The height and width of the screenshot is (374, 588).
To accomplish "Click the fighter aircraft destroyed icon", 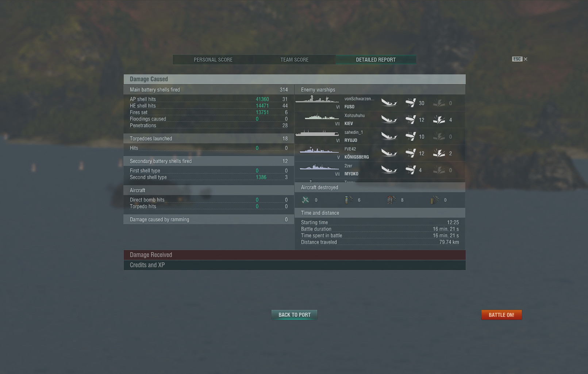I will coord(305,200).
